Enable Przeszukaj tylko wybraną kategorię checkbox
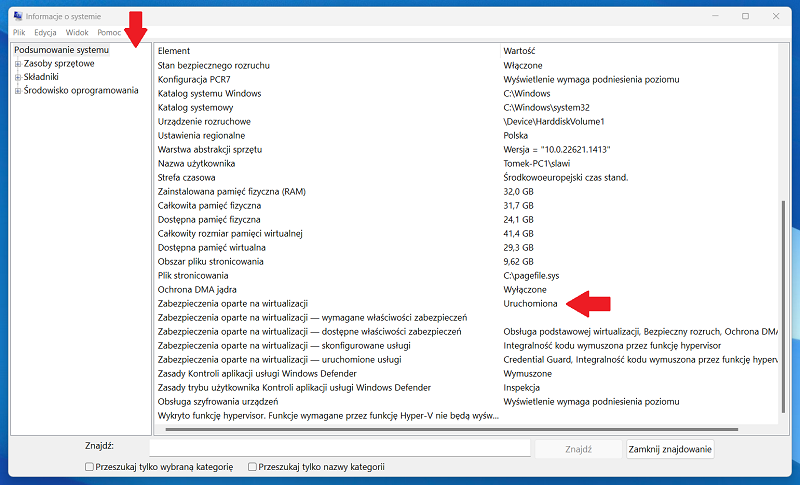This screenshot has height=485, width=800. point(90,467)
